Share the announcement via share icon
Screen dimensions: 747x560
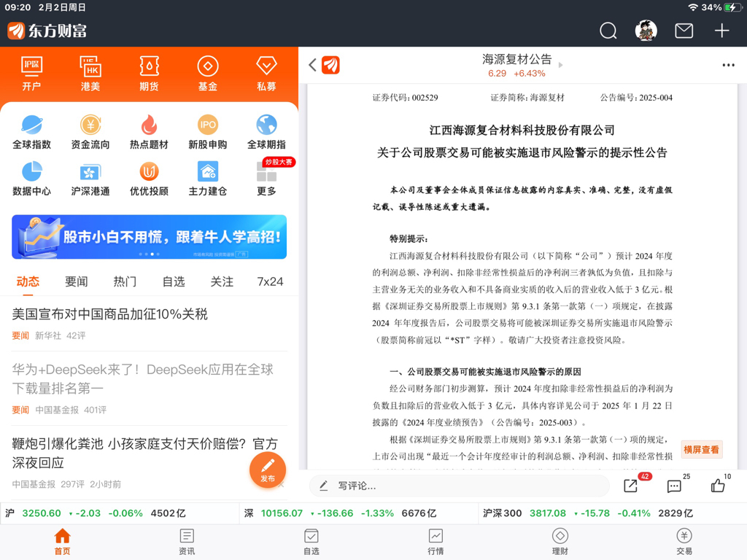pos(631,485)
